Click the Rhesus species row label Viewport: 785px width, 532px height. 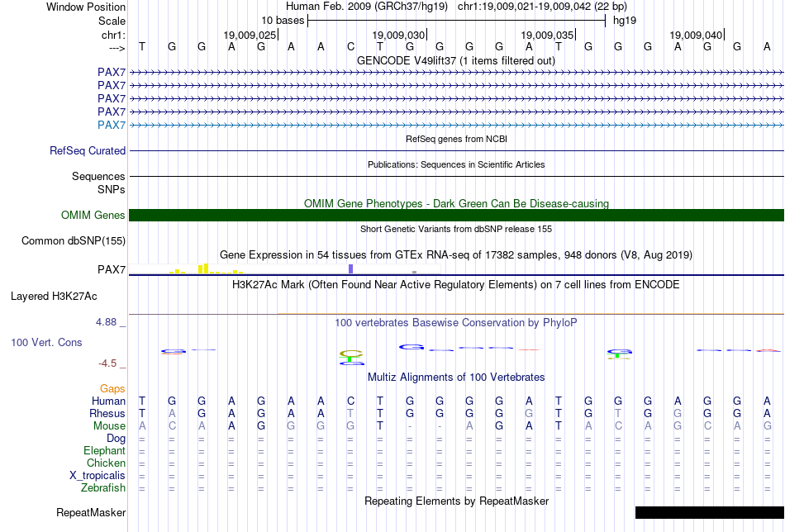coord(107,414)
